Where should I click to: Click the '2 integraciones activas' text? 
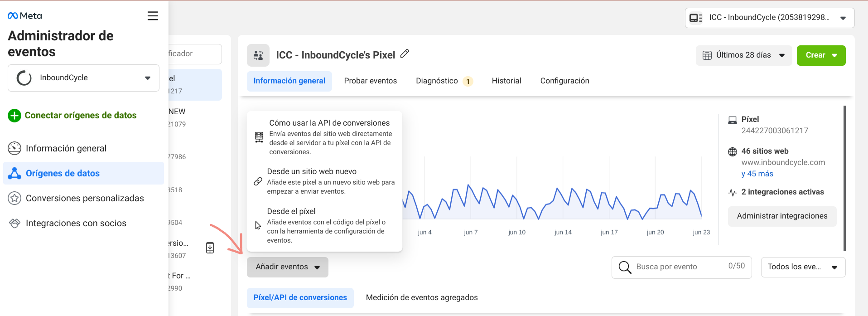click(782, 192)
